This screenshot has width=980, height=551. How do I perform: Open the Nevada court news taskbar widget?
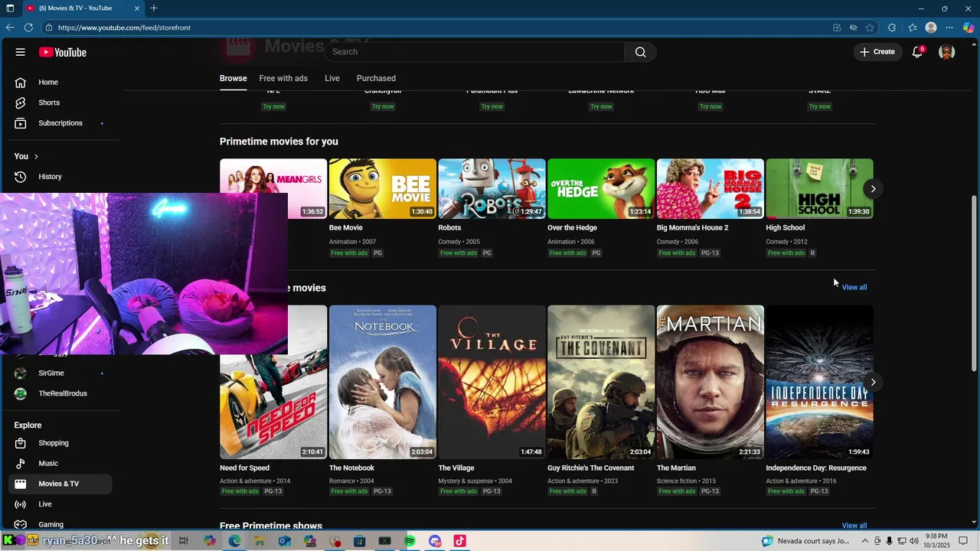click(805, 541)
